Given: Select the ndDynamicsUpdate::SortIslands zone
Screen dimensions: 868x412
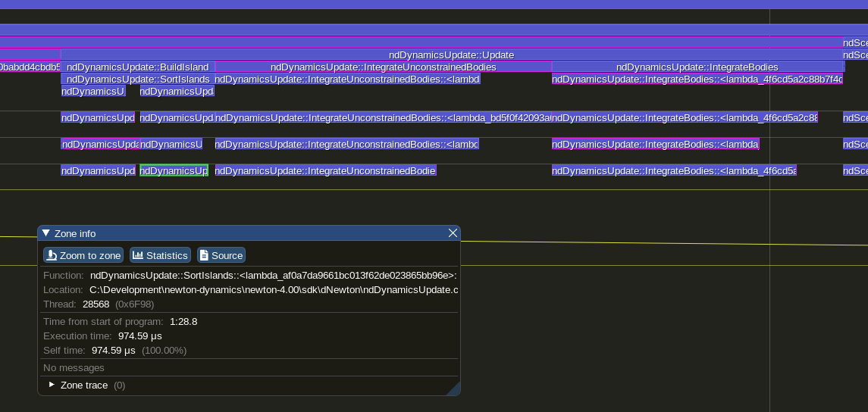Looking at the screenshot, I should point(137,79).
